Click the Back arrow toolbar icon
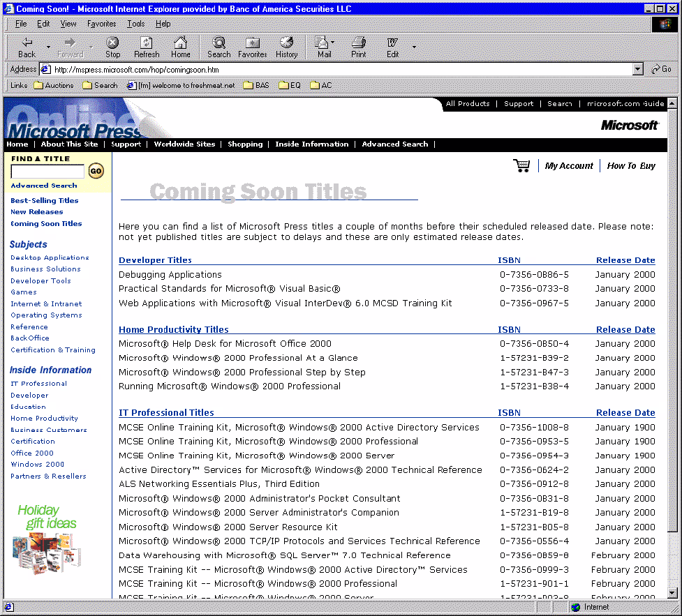Screen dimensions: 682x616 (27, 43)
